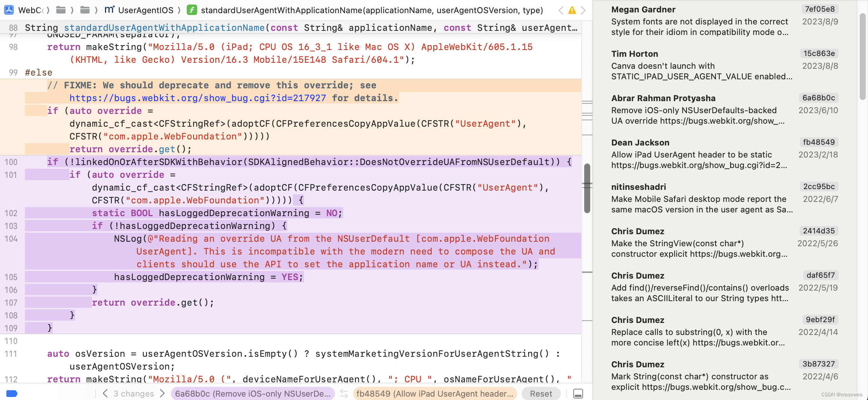Click the blue tag indicator at bottom-left

[12, 394]
